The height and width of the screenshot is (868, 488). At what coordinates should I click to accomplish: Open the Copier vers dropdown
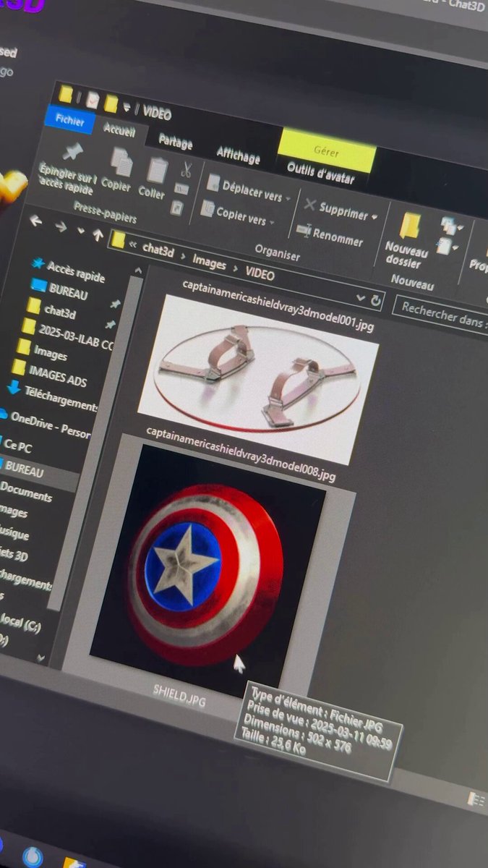pyautogui.click(x=272, y=222)
